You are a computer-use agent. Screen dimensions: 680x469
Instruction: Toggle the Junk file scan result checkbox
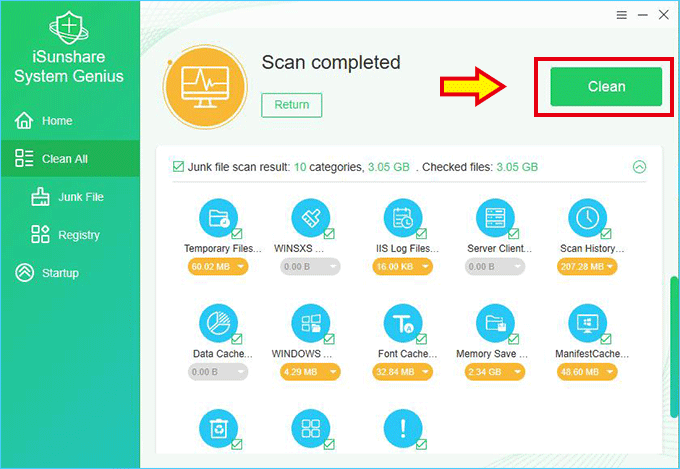click(x=178, y=167)
